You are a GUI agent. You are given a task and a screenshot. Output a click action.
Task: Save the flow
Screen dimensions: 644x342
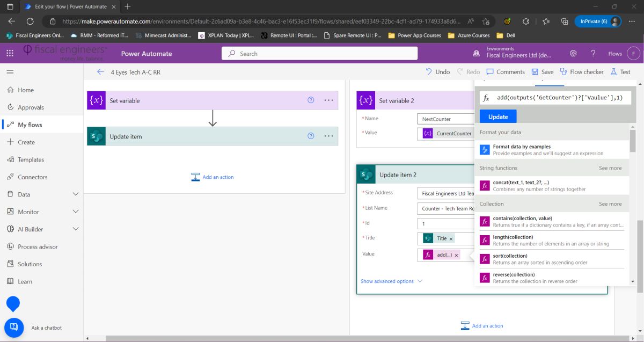point(542,72)
